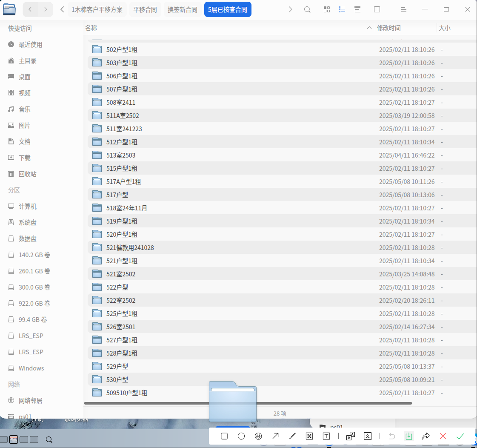Select the rectangle annotation tool

click(224, 436)
